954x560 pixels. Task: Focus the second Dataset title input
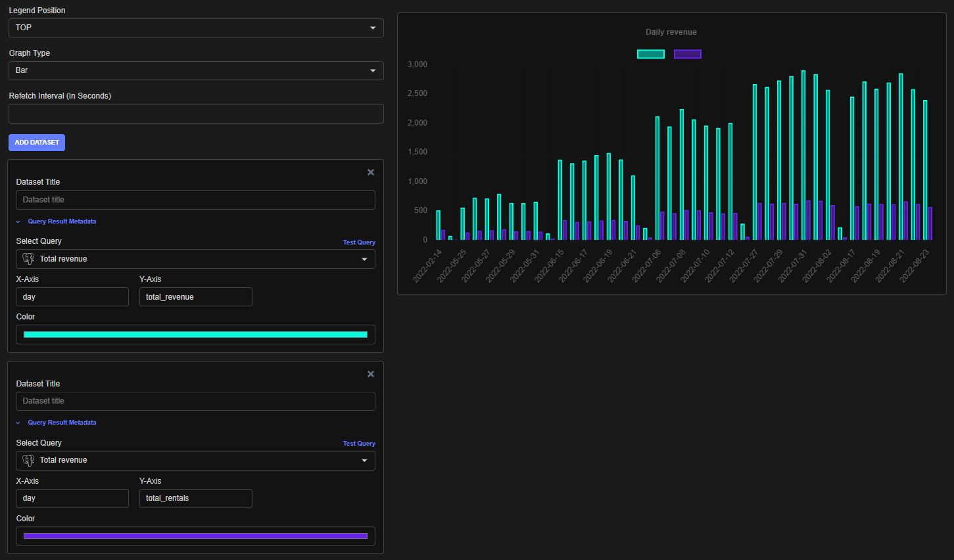tap(195, 401)
